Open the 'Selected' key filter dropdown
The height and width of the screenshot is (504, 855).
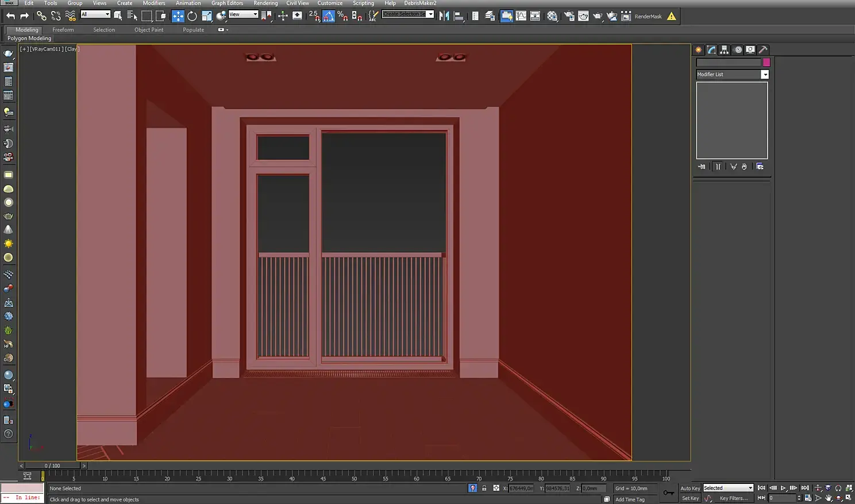pos(728,488)
